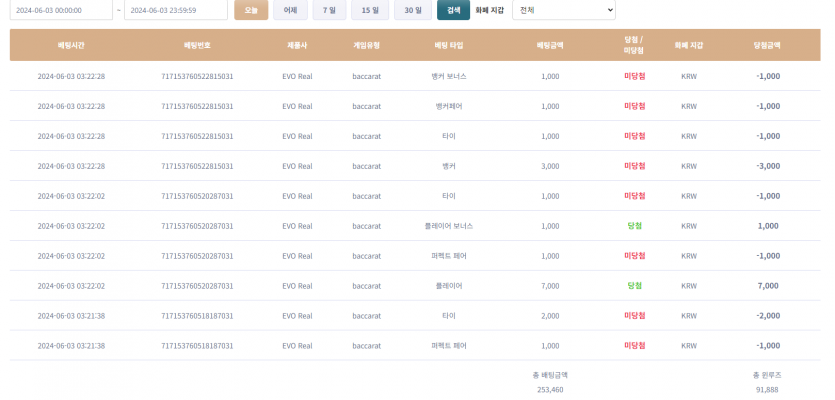Viewport: 835px width, 400px height.
Task: Click the 제품사 column header
Action: coord(297,45)
